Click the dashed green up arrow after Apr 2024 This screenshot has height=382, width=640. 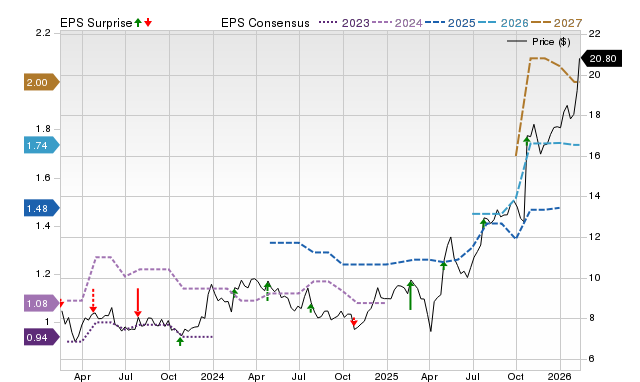pyautogui.click(x=267, y=291)
